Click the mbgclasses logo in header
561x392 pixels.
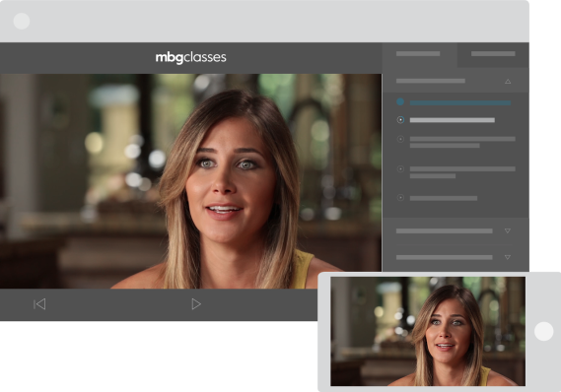click(190, 57)
